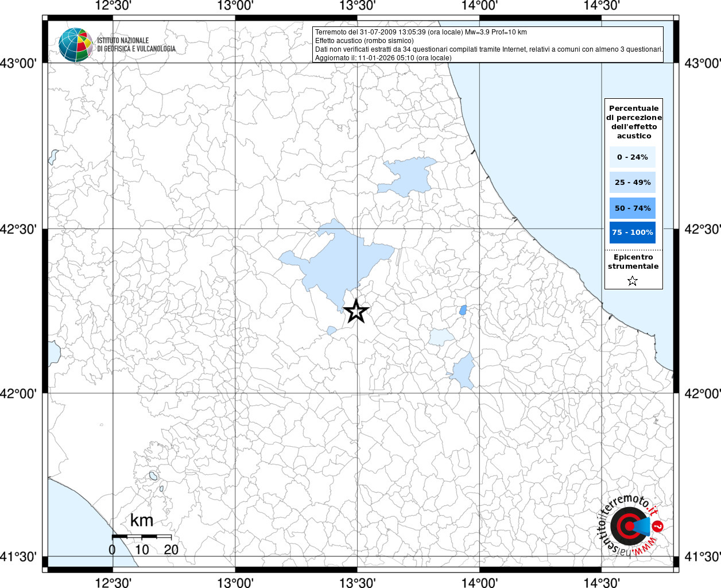The image size is (721, 588).
Task: Click the bottom axis label 14°30'
Action: 602,582
